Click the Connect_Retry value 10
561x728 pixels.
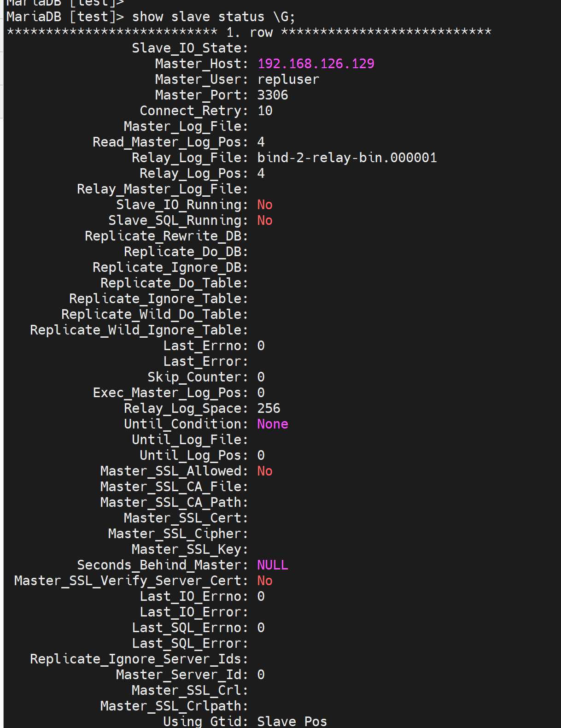click(x=265, y=111)
